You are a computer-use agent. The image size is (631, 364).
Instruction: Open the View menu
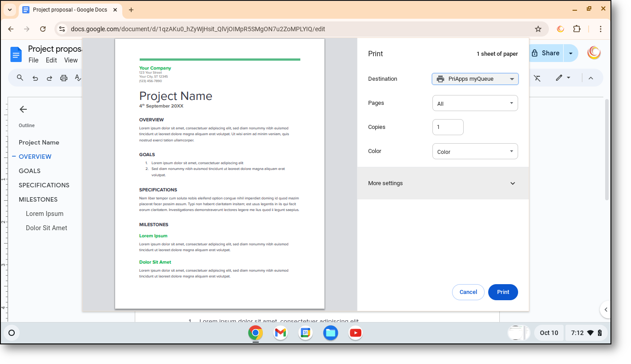pyautogui.click(x=71, y=60)
